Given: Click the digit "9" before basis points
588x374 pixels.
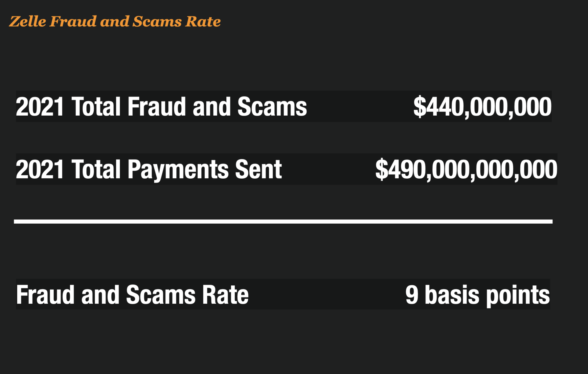Looking at the screenshot, I should (x=412, y=295).
